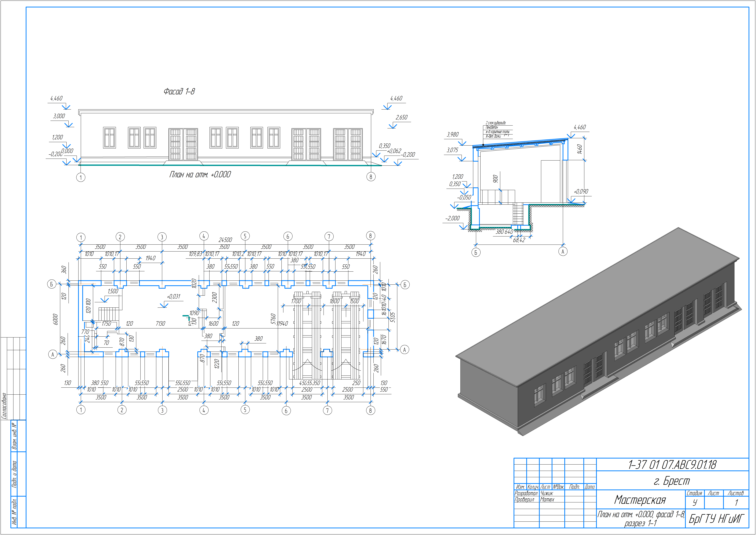The height and width of the screenshot is (535, 756).
Task: Click elevation mark "+0,090" on the section
Action: (x=581, y=191)
